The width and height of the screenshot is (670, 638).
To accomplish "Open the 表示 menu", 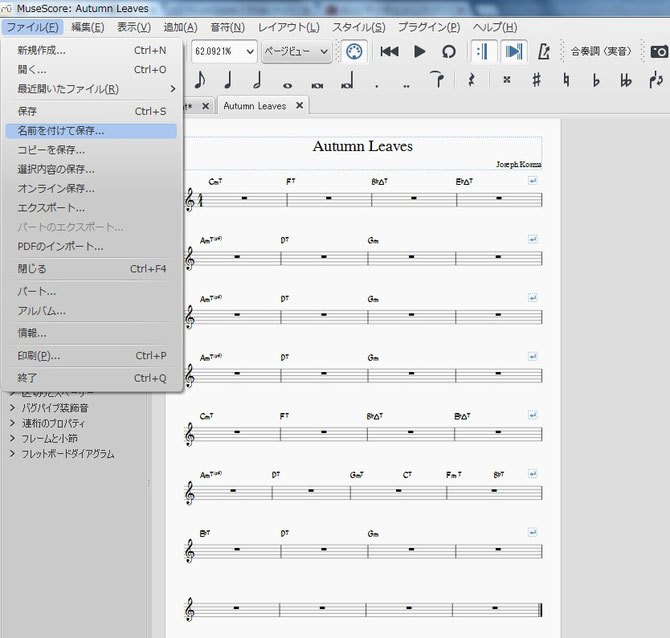I will [134, 27].
